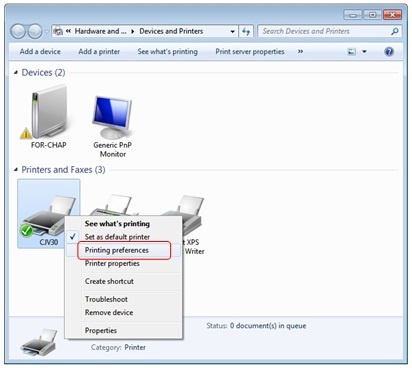Click Add a device toolbar button
412x368 pixels.
pos(40,52)
